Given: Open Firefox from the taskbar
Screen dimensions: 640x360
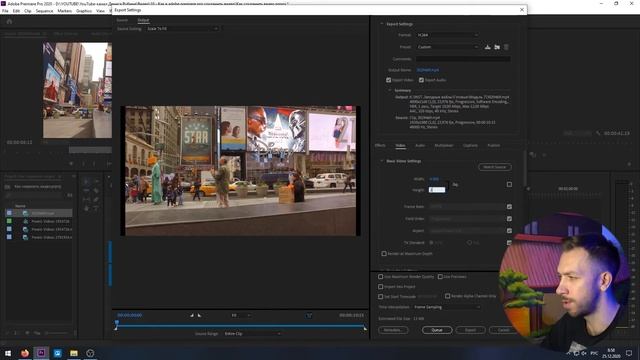Looking at the screenshot, I should [x=25, y=353].
